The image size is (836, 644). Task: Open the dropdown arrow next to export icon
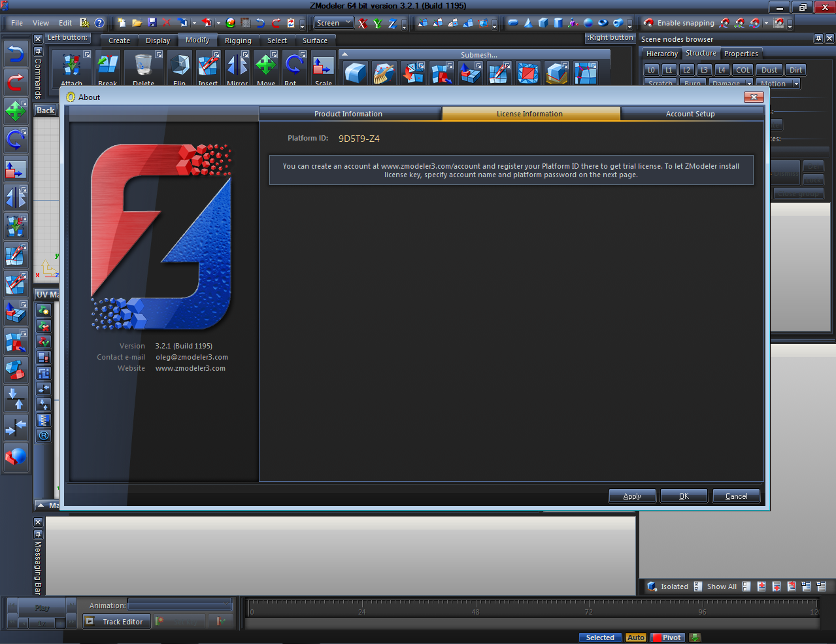[x=218, y=23]
